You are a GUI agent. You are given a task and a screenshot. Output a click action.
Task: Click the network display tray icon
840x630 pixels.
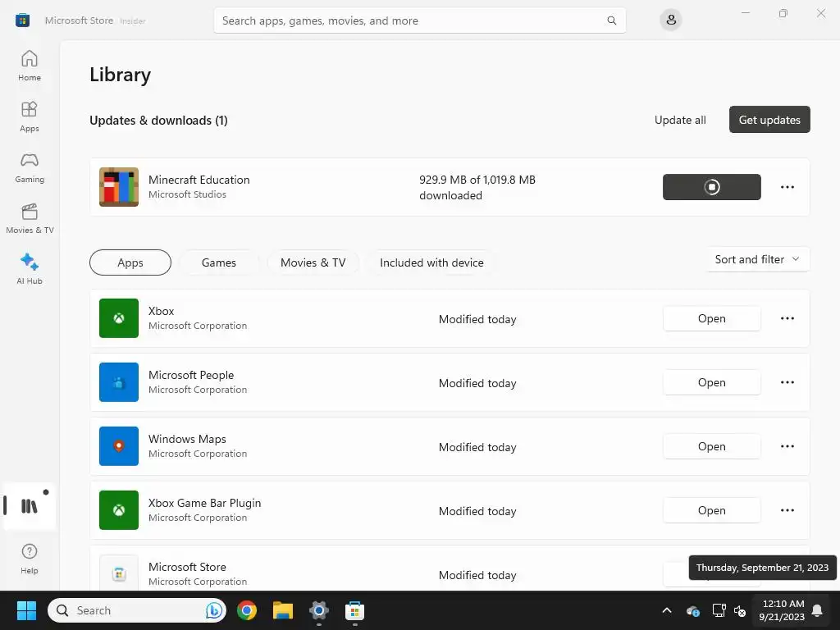tap(719, 610)
